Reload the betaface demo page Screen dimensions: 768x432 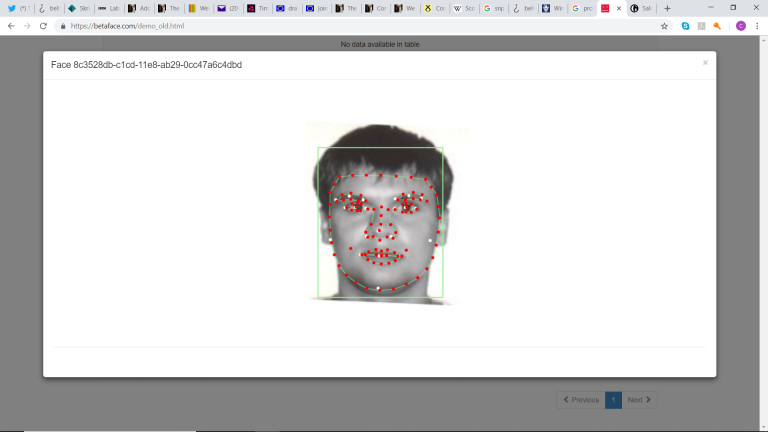[x=43, y=26]
